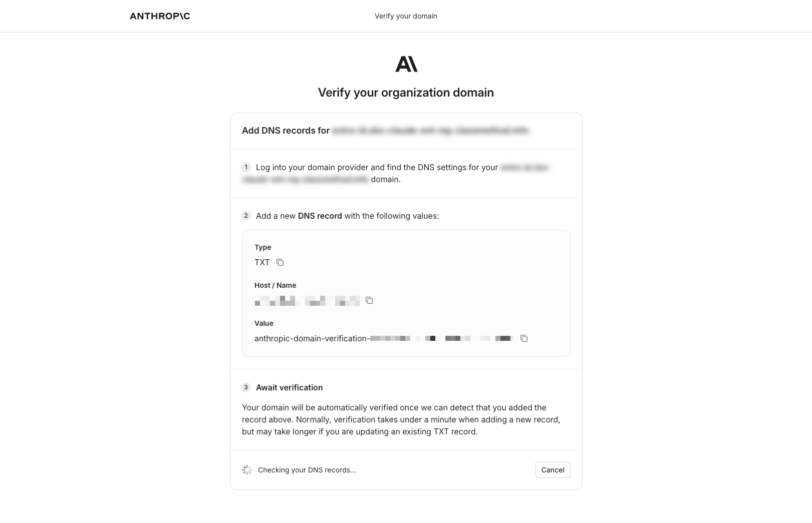
Task: Click the pixelated Host / Name value
Action: 307,301
